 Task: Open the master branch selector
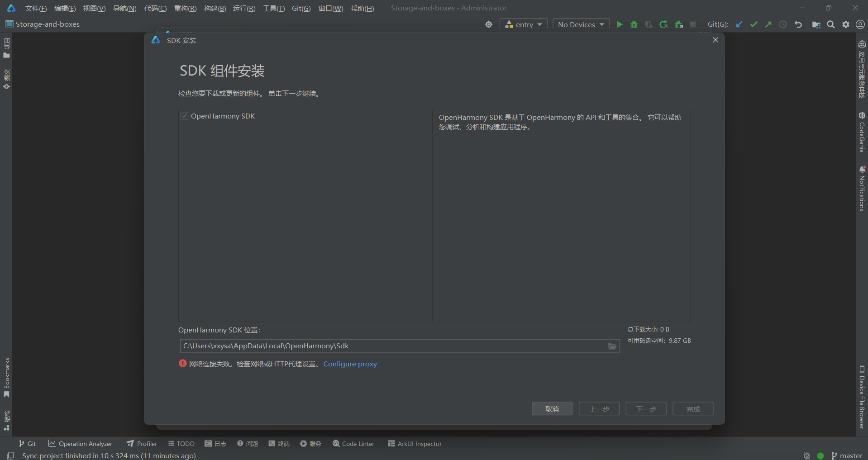pyautogui.click(x=847, y=455)
